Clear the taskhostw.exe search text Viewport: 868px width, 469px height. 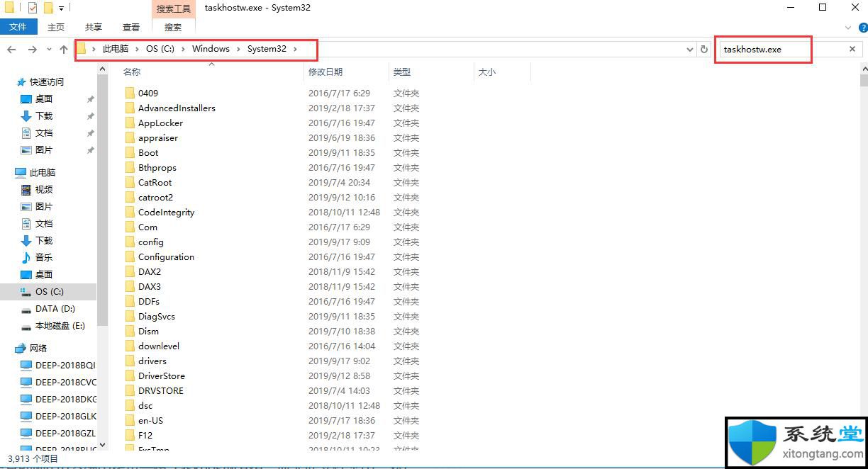852,50
